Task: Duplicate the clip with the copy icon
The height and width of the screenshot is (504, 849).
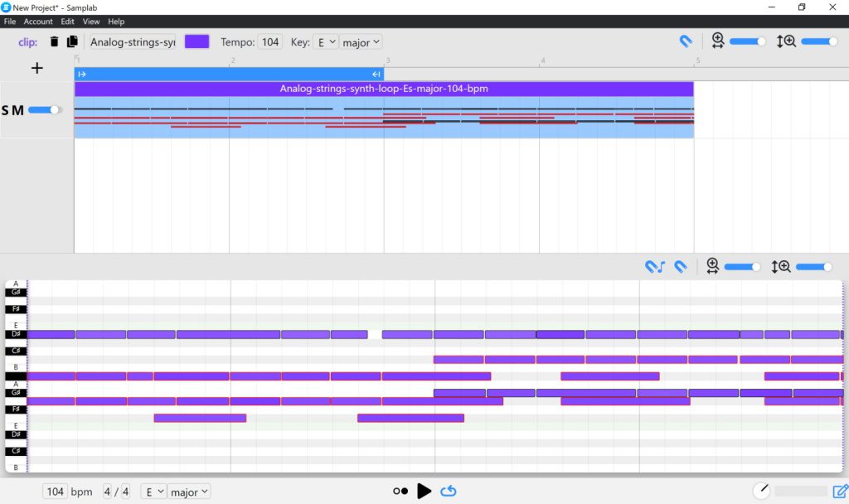Action: [x=71, y=41]
